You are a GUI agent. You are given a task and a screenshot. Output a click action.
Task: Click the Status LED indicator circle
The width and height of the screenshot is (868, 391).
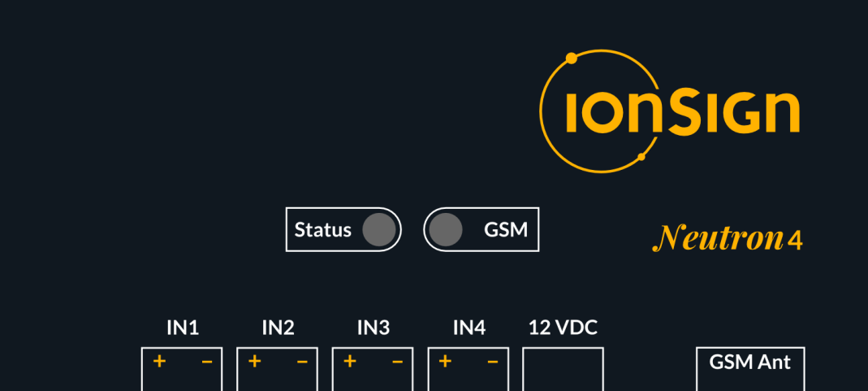pyautogui.click(x=379, y=229)
